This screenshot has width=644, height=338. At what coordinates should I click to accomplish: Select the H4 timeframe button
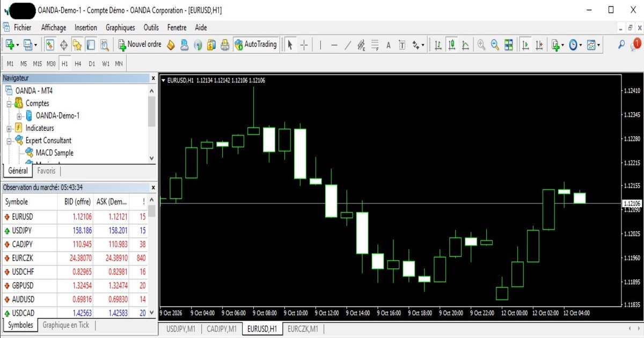(78, 64)
